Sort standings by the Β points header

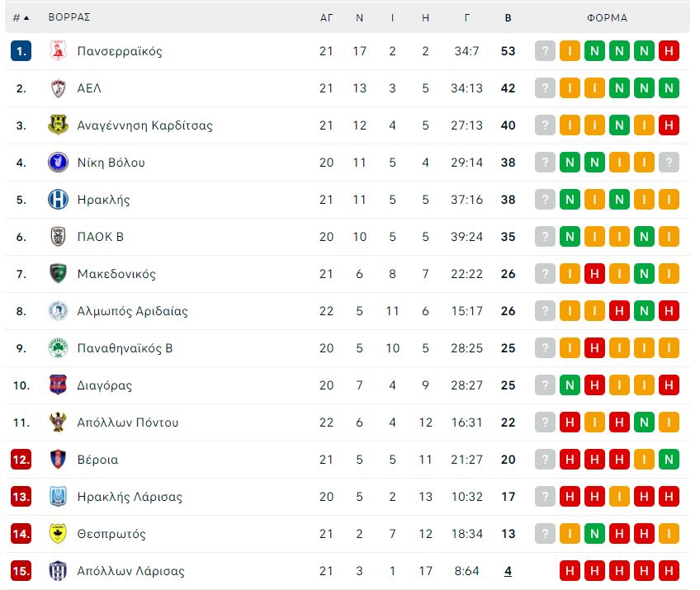pos(508,18)
